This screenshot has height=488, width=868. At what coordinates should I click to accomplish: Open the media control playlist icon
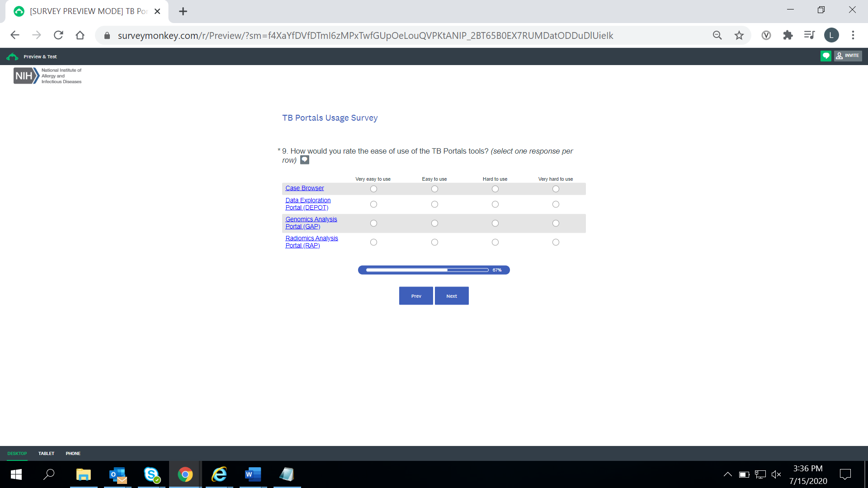point(809,35)
